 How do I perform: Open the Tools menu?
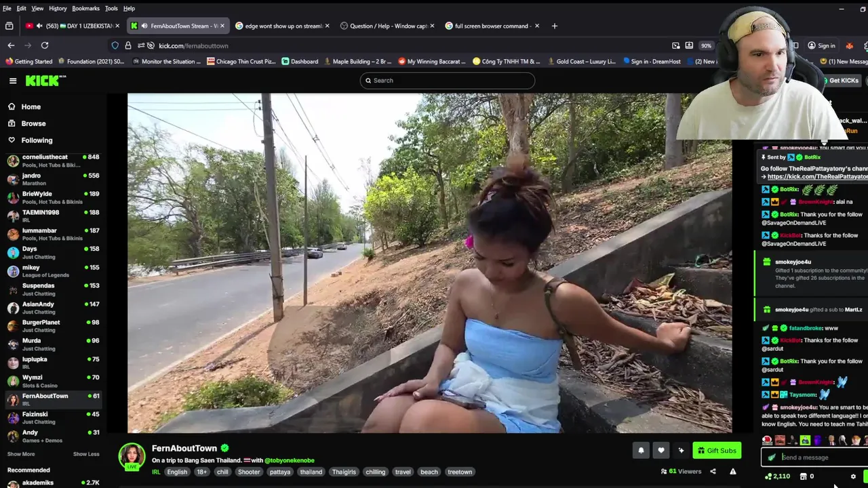tap(111, 8)
